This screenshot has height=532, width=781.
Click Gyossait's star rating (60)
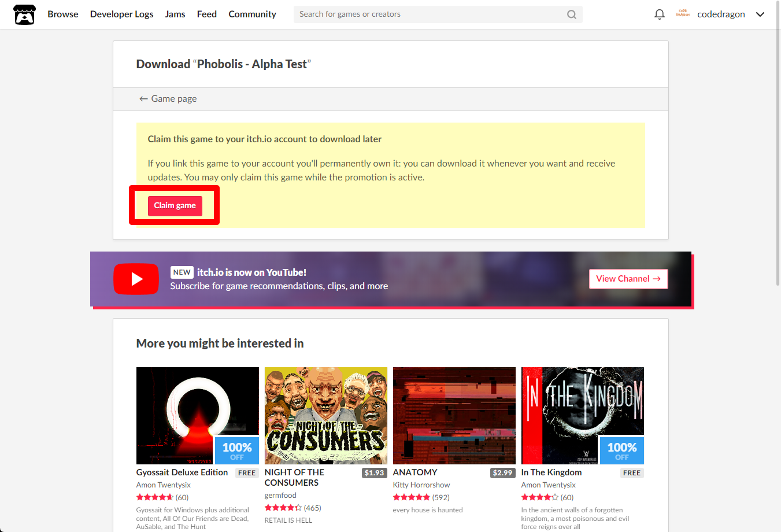162,497
